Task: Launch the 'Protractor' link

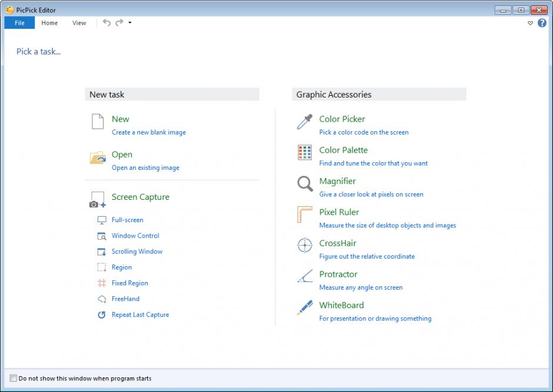Action: (338, 274)
